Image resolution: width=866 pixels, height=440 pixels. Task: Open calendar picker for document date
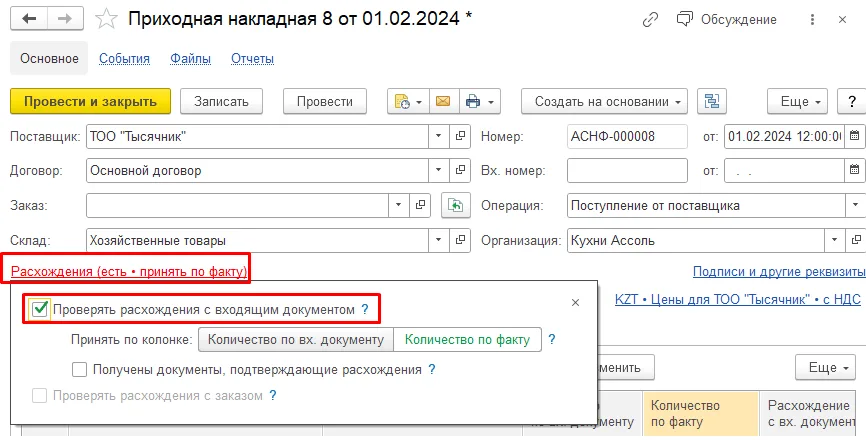[854, 136]
